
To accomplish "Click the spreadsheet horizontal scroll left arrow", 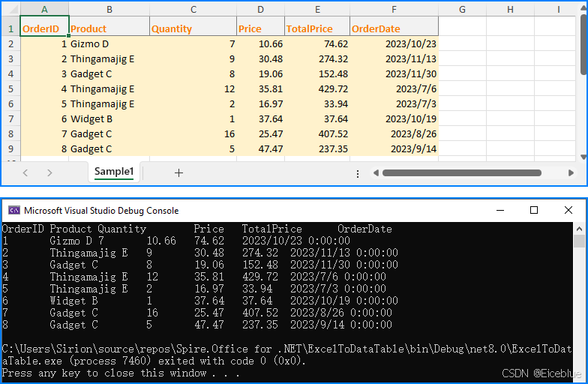I will point(376,172).
